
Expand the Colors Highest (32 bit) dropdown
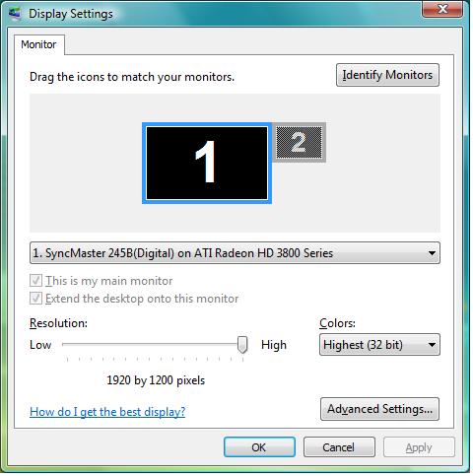click(x=379, y=345)
